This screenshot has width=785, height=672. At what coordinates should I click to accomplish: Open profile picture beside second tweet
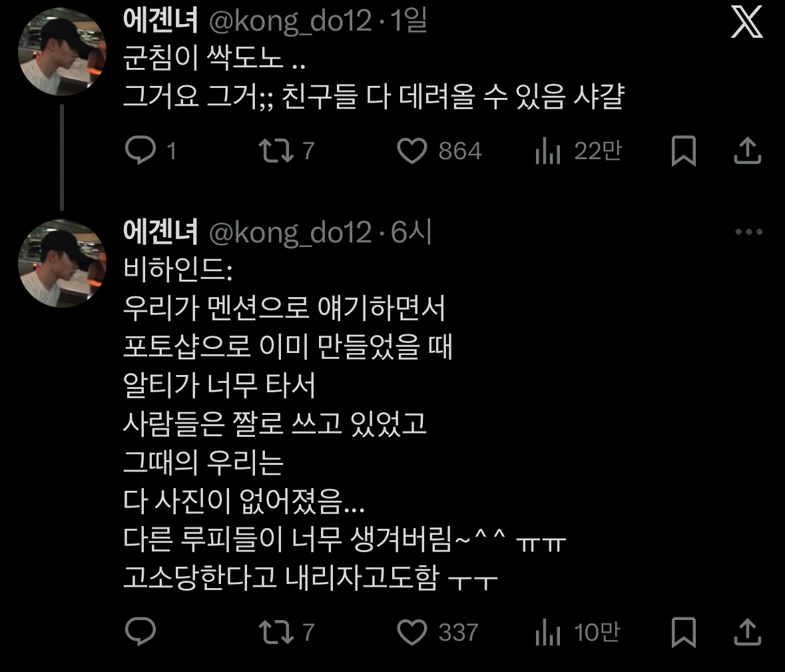[62, 263]
